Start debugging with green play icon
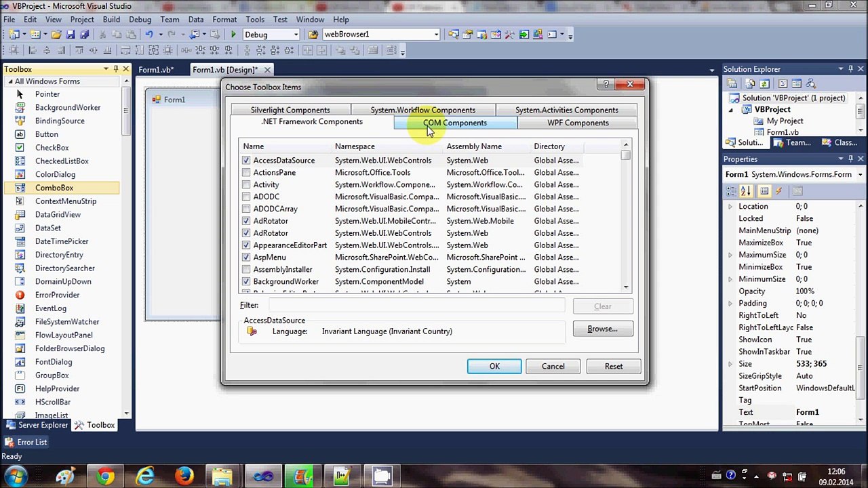This screenshot has width=868, height=488. 233,35
